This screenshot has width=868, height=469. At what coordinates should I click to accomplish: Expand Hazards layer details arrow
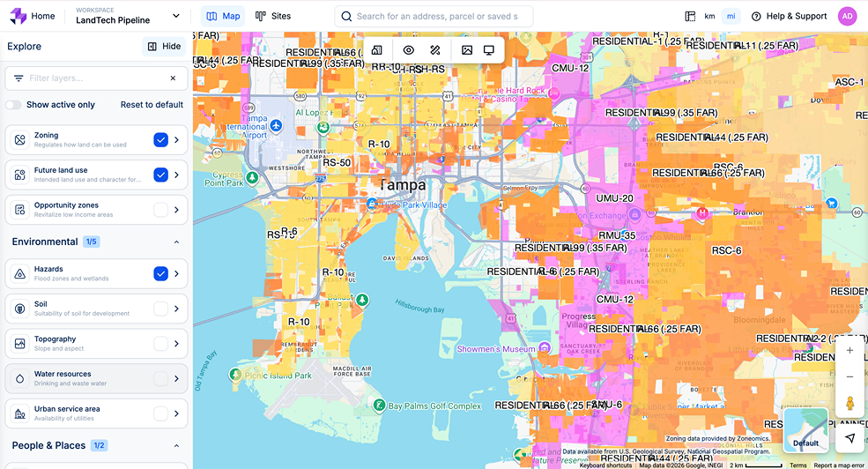176,274
